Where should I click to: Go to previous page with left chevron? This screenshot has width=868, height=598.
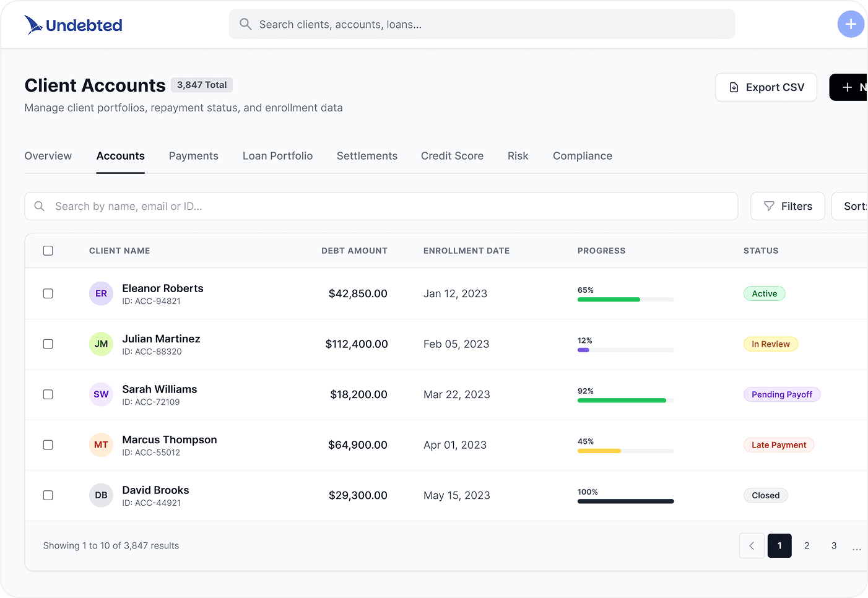(752, 545)
